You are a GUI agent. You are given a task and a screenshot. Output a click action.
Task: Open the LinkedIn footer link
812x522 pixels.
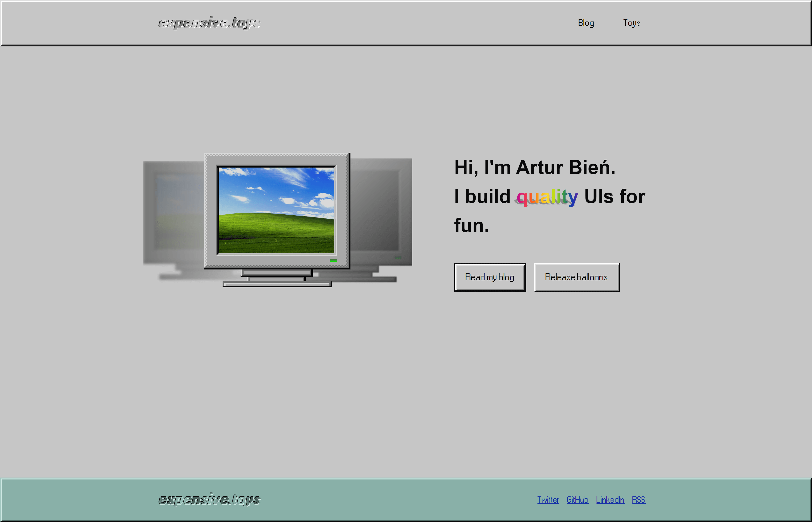click(610, 500)
